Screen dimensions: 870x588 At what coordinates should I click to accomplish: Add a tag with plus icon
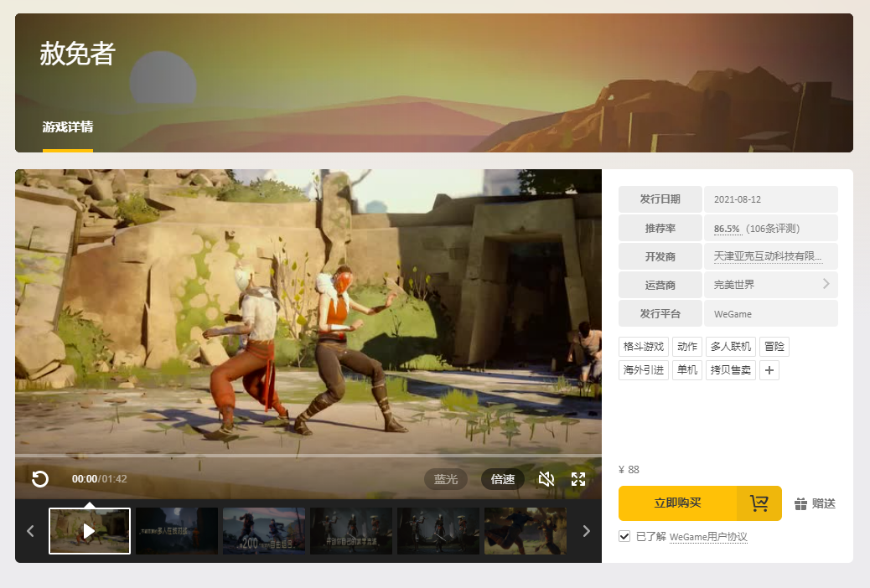coord(769,370)
